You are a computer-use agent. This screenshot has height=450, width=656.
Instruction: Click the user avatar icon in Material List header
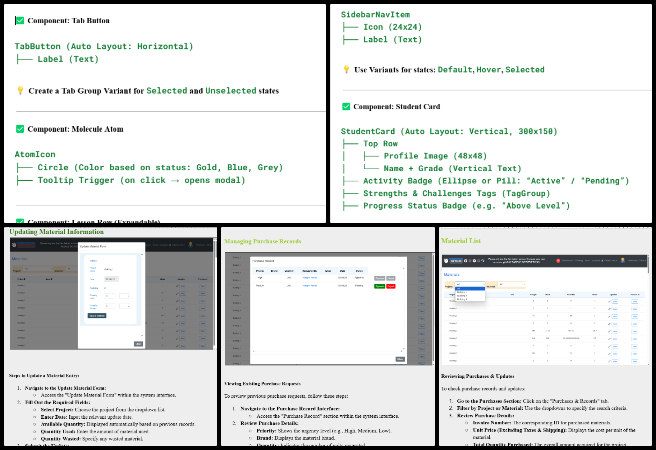click(623, 261)
